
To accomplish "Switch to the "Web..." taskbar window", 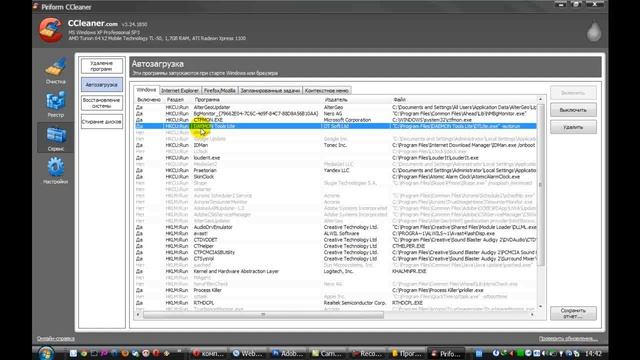I will 248,353.
